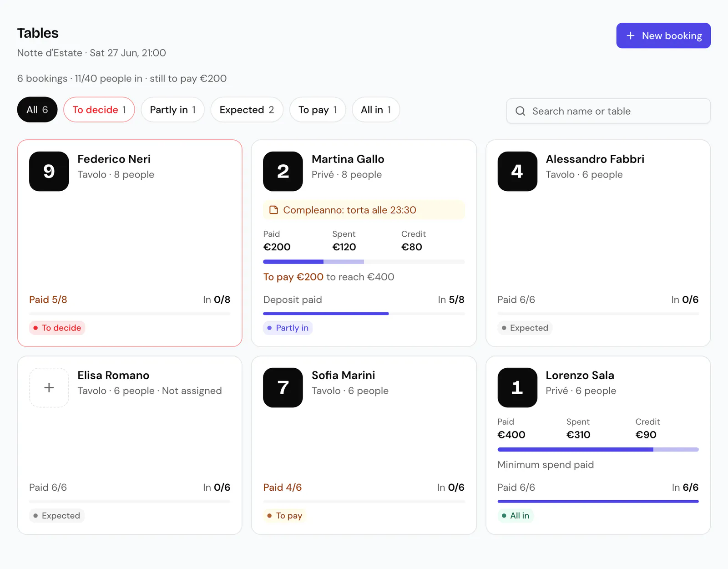Open Elisa Romano's booking name
This screenshot has height=569, width=728.
tap(113, 375)
